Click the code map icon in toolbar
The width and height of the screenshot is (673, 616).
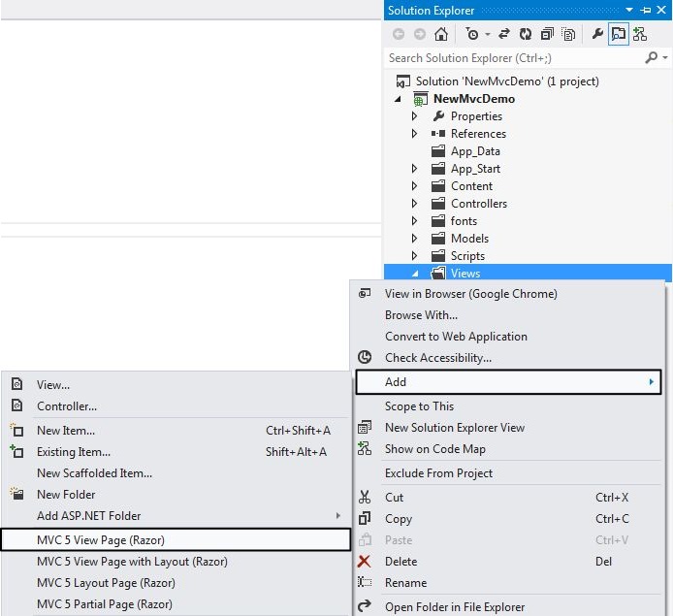[639, 34]
